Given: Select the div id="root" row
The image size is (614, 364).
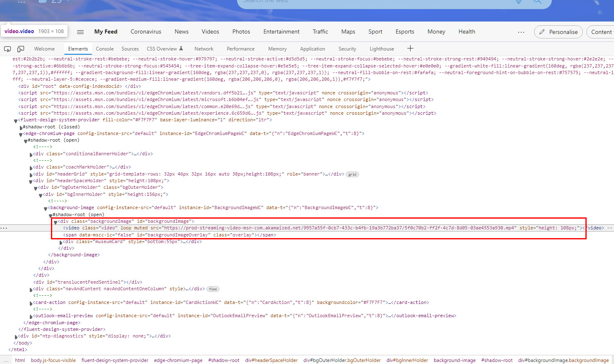Looking at the screenshot, I should (x=80, y=86).
